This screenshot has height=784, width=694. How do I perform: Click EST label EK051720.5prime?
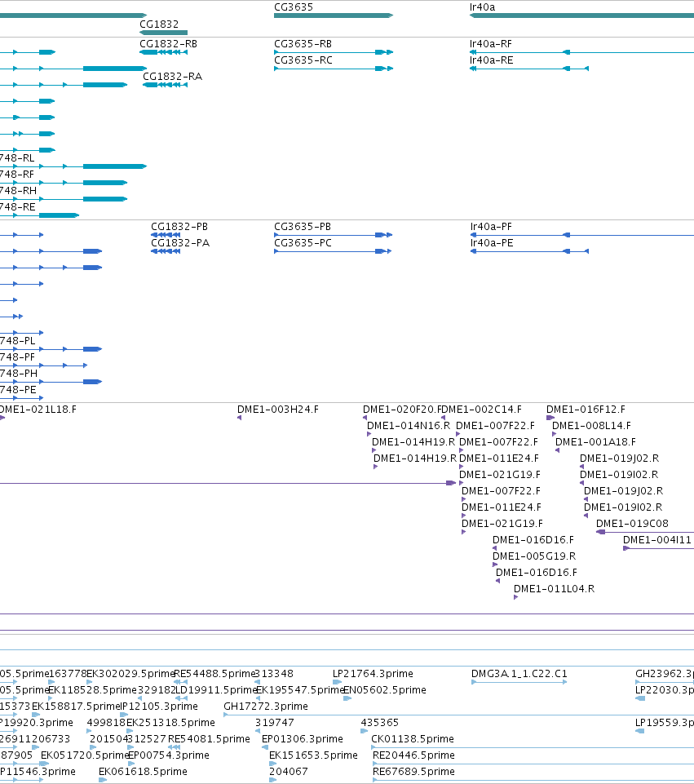(x=85, y=755)
